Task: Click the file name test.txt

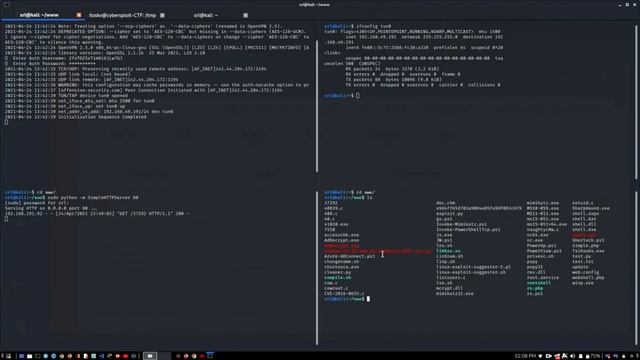Action: click(x=583, y=262)
